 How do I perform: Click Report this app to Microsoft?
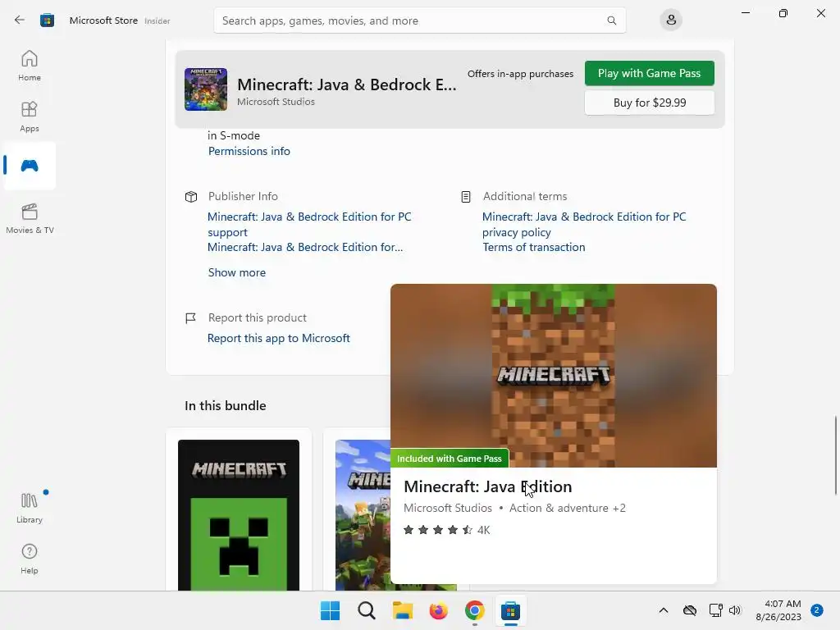pos(279,338)
